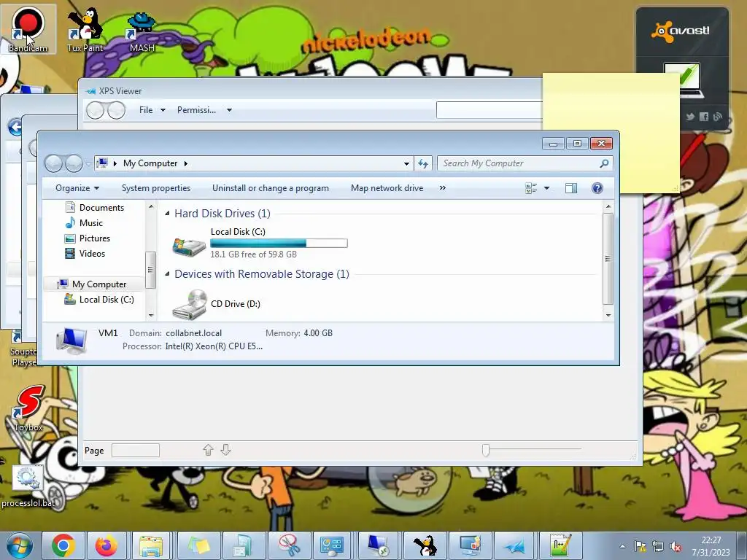Click the search magnifier in My Computer

604,163
